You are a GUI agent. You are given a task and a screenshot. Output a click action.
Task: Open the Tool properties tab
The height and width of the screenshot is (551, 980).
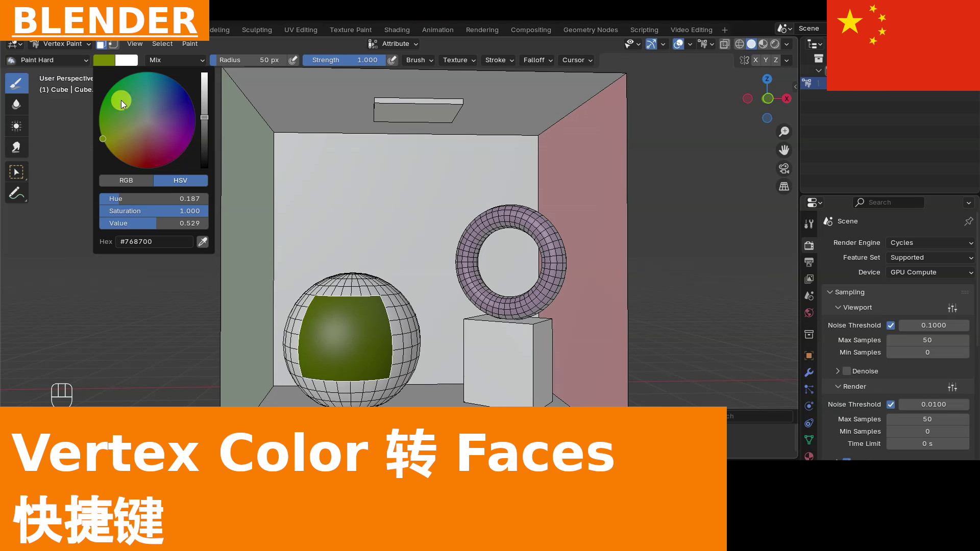pos(809,224)
